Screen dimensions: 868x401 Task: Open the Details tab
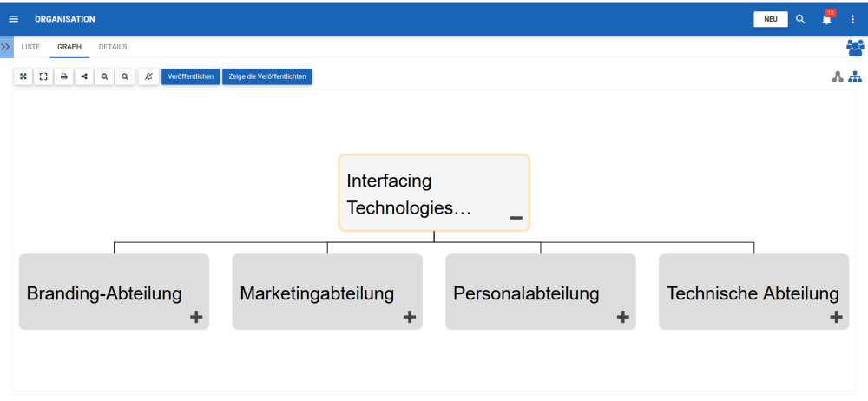113,47
